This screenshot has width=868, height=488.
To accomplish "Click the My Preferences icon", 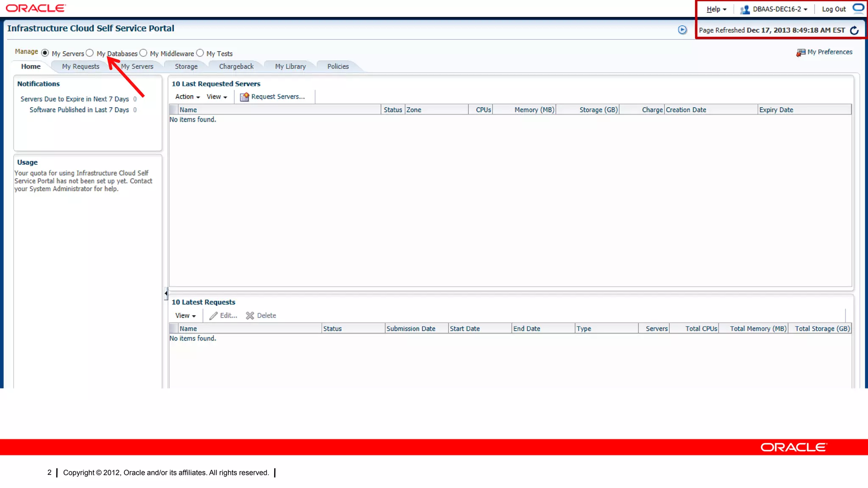I will tap(801, 52).
